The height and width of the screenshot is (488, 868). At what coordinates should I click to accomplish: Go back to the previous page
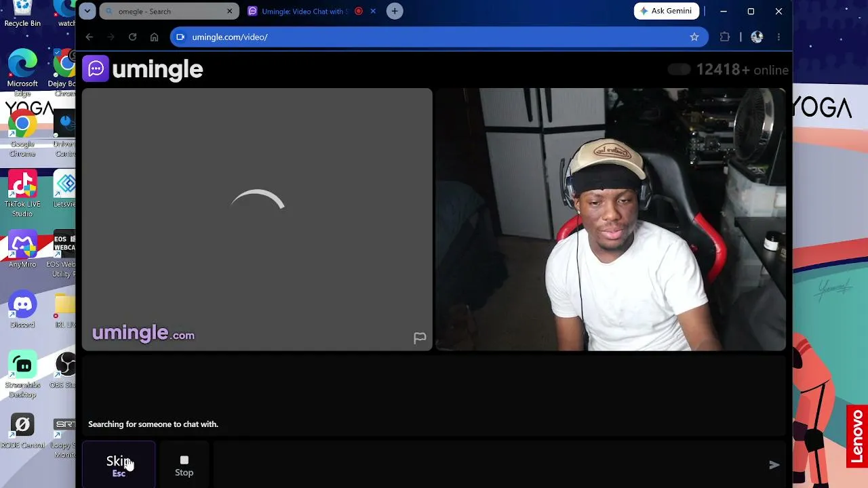(x=90, y=37)
